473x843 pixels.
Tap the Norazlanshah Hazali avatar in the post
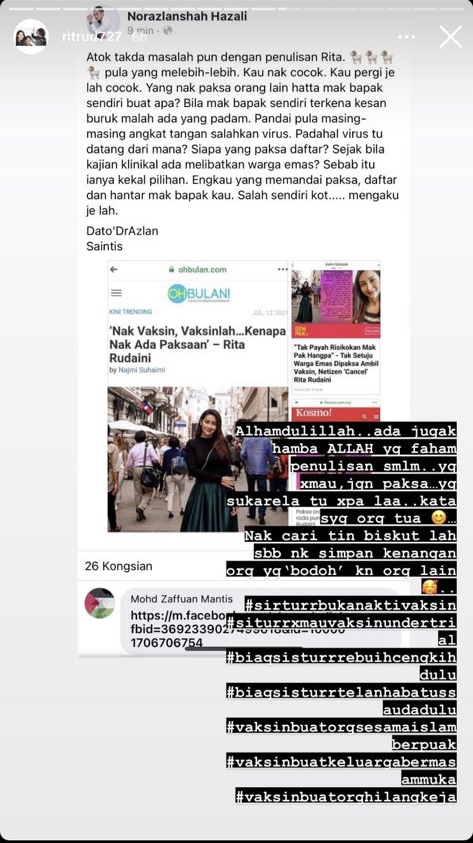point(103,22)
